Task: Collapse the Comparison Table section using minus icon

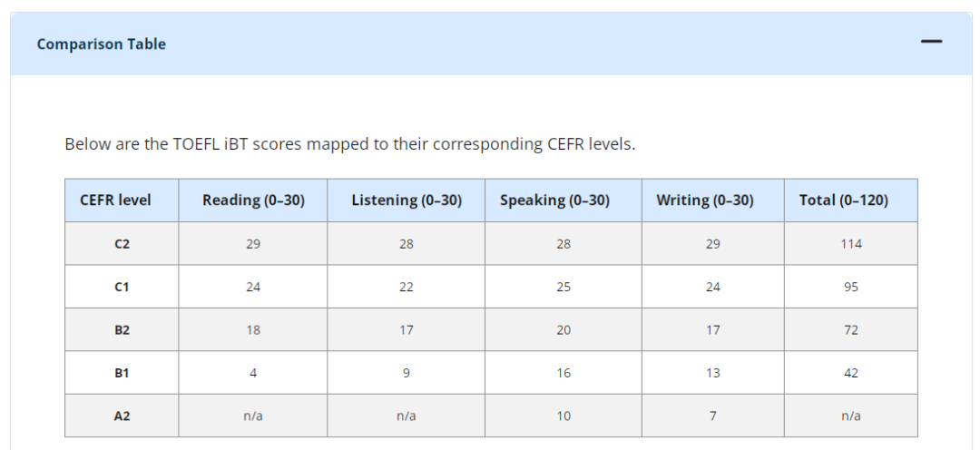Action: click(x=931, y=42)
